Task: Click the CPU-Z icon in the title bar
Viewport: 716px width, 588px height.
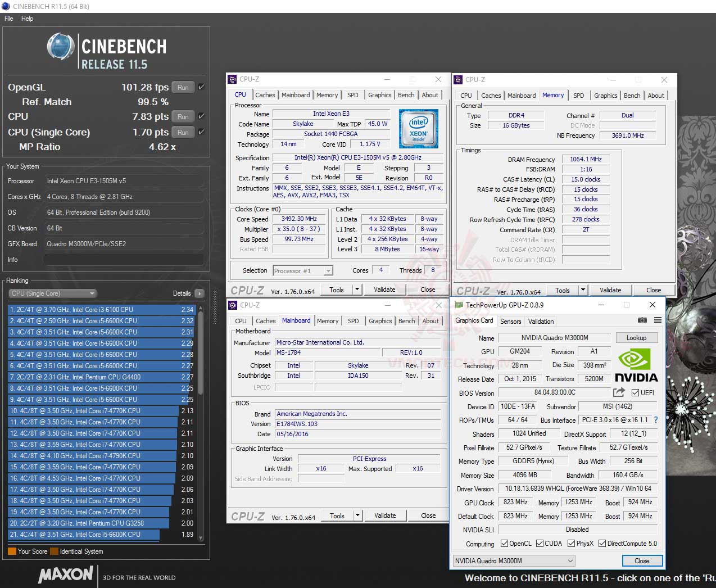Action: point(233,79)
